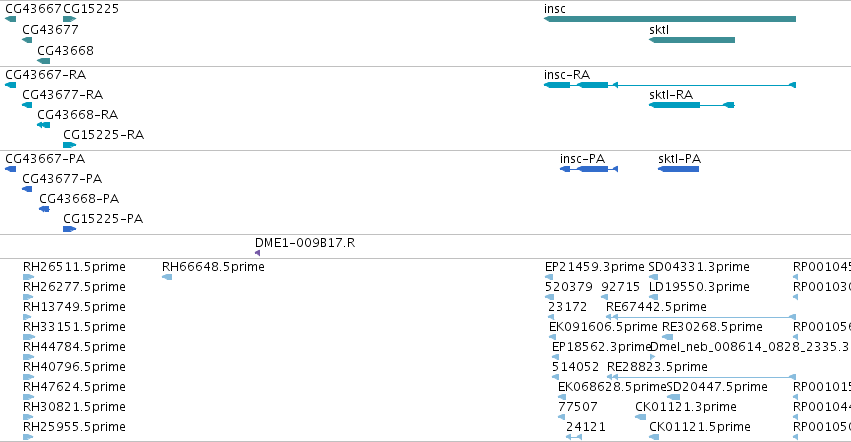Click the CG43668-RA transcript glyph
The height and width of the screenshot is (442, 851).
pyautogui.click(x=43, y=125)
